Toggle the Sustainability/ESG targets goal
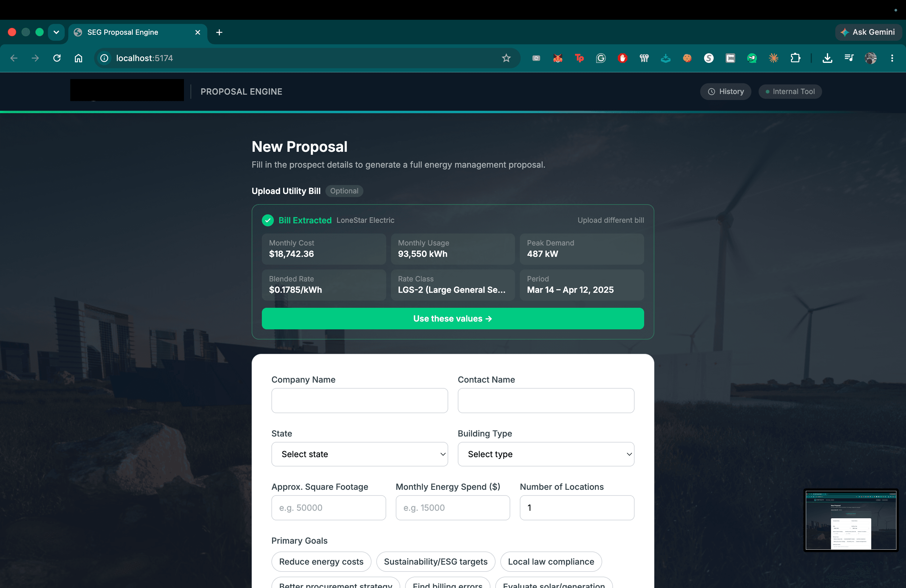 [x=436, y=562]
